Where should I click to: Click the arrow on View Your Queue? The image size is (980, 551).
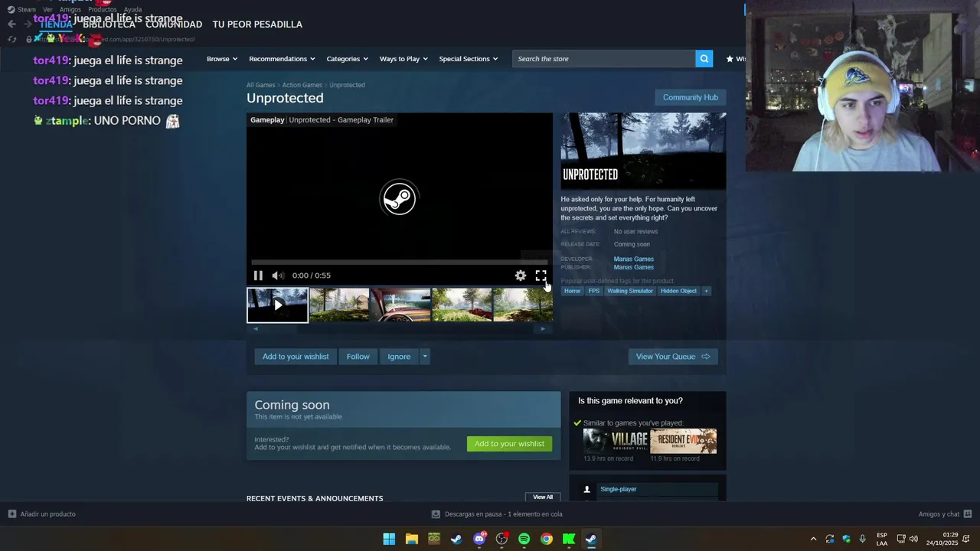coord(705,357)
